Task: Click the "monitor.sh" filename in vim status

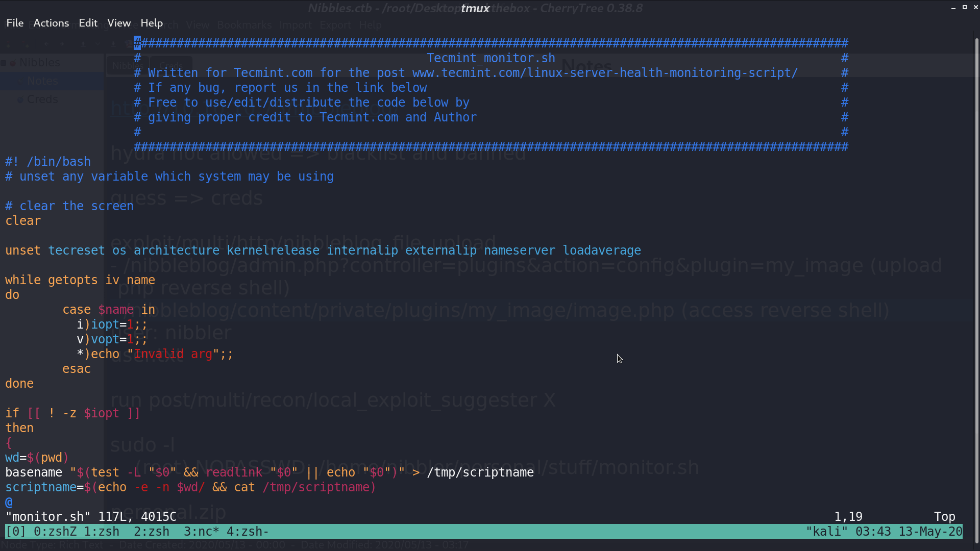Action: click(48, 517)
